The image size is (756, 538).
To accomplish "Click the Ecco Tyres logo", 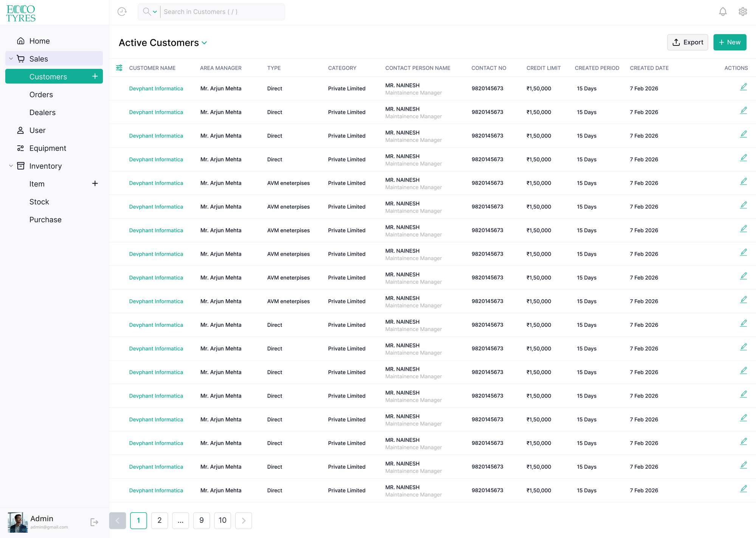I will pos(21,13).
